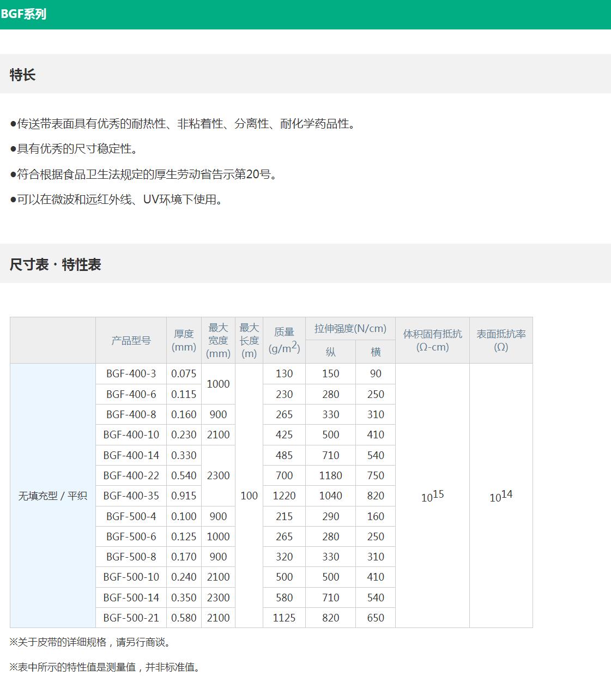
Task: Click the 10^14 surface resistivity value
Action: click(501, 496)
